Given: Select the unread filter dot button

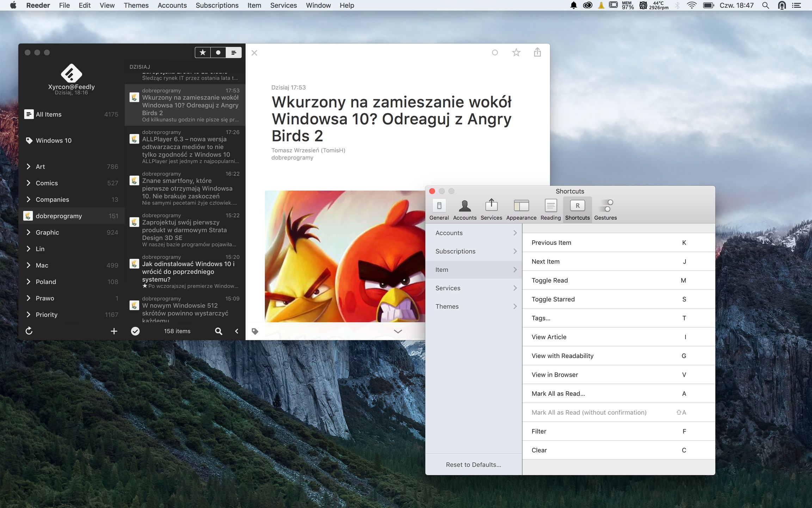Looking at the screenshot, I should [218, 53].
